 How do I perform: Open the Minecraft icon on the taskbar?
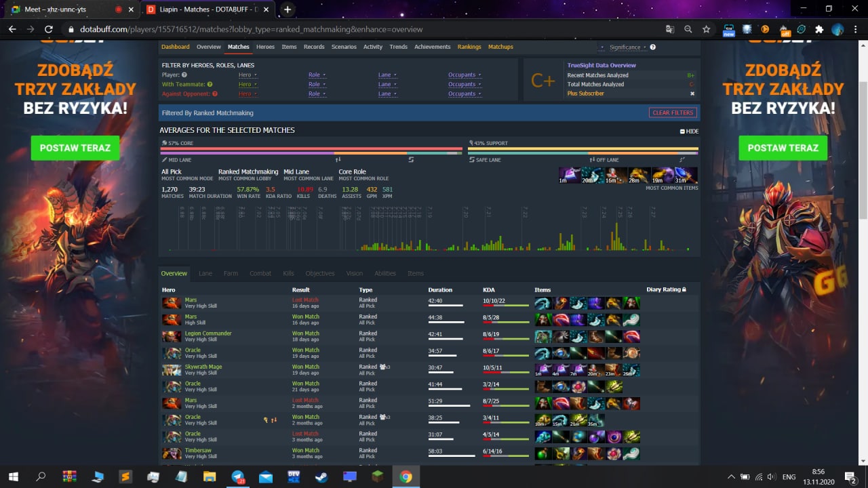coord(378,476)
